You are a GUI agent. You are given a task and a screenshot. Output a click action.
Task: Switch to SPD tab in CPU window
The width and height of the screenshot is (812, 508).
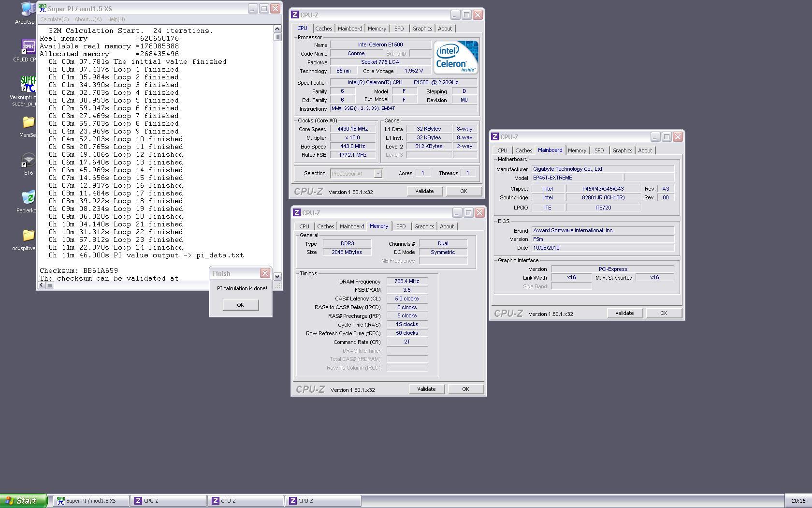(x=399, y=29)
